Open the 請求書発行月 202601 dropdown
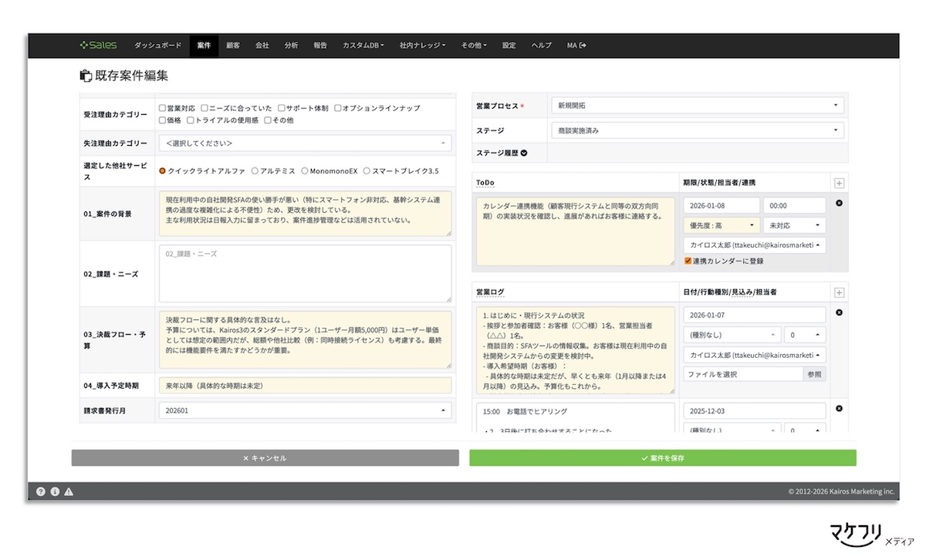This screenshot has height=560, width=926. 305,411
